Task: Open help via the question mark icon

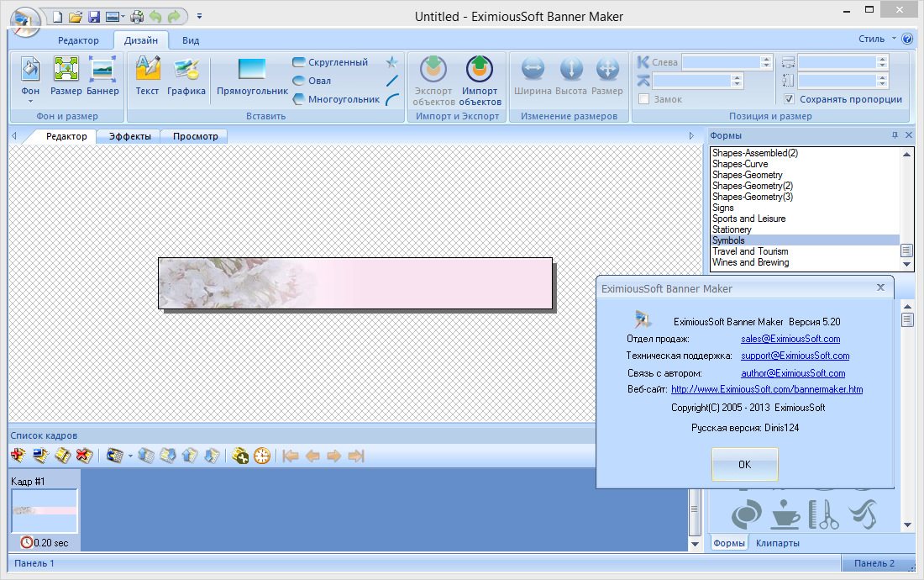Action: point(907,40)
